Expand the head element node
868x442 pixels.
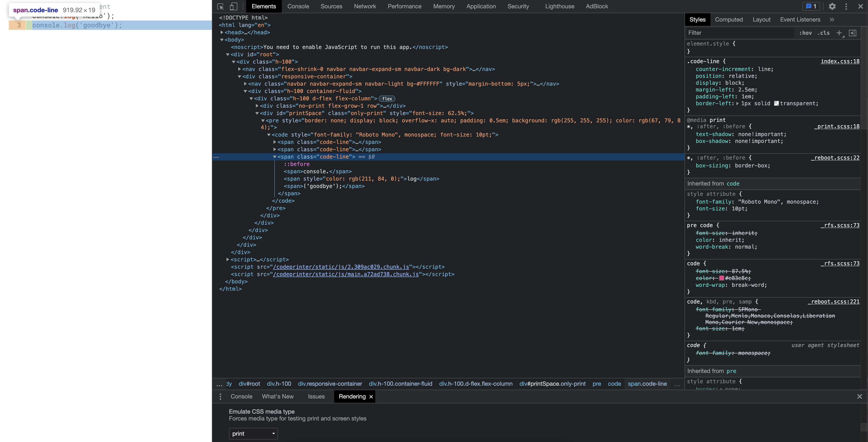coord(222,32)
